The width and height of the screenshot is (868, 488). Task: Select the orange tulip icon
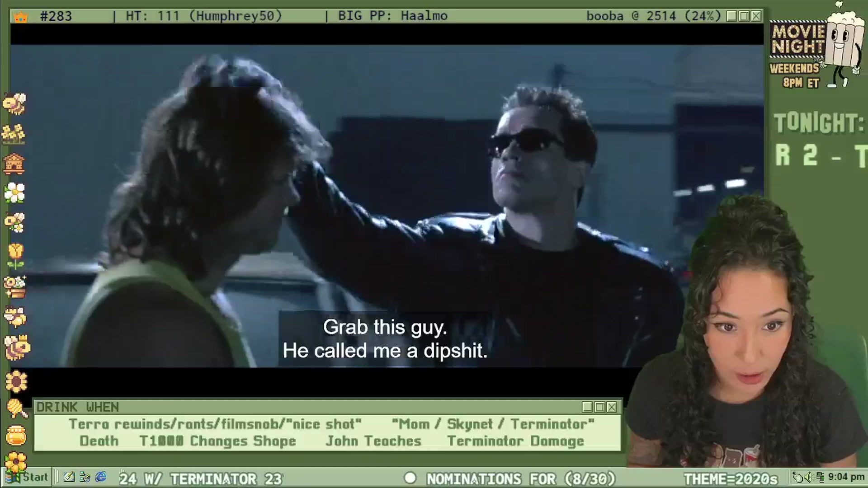pos(15,256)
